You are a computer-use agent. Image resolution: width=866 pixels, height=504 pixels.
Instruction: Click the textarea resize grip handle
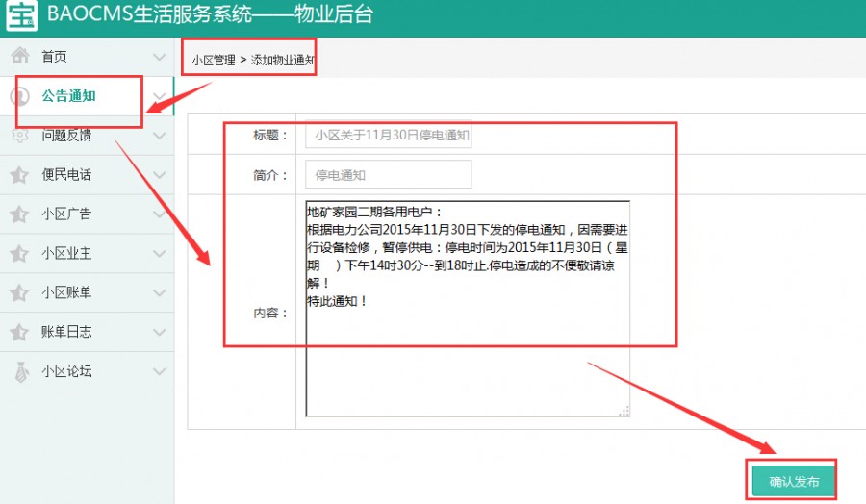click(x=624, y=412)
